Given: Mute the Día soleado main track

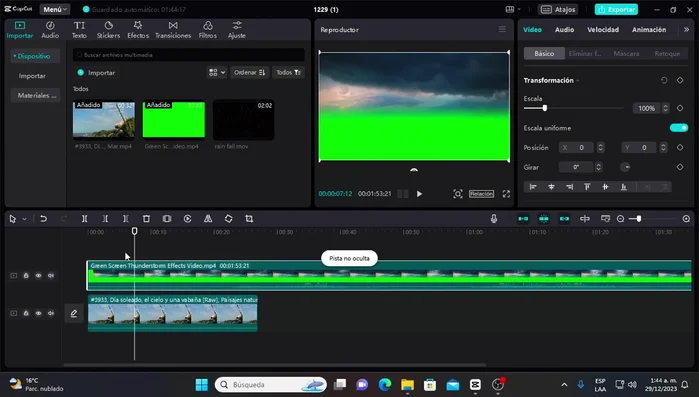Looking at the screenshot, I should pos(51,313).
